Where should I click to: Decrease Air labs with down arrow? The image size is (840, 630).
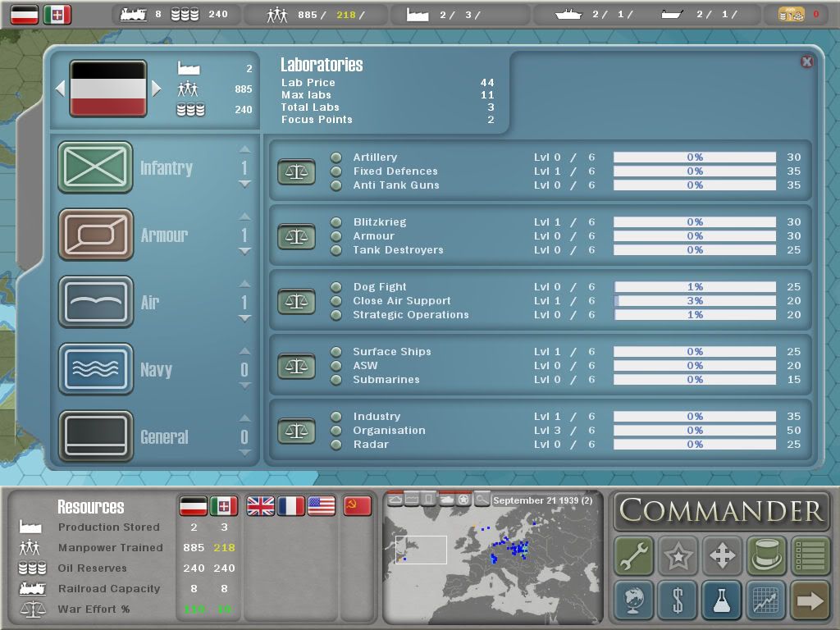click(x=244, y=318)
